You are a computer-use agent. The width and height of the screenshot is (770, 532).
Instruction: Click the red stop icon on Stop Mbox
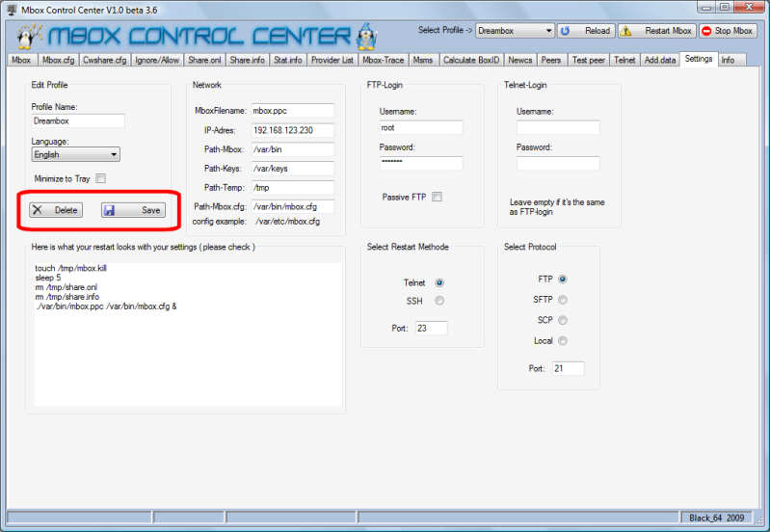[706, 31]
